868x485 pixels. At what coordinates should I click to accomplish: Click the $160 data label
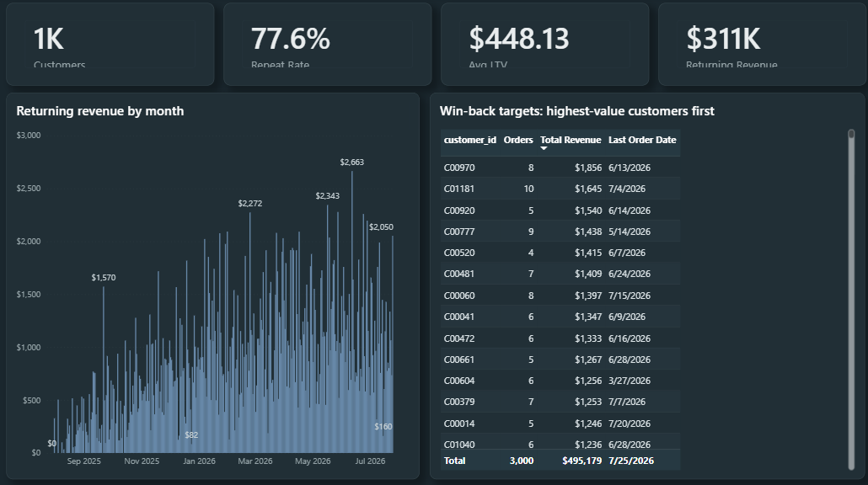click(x=383, y=426)
